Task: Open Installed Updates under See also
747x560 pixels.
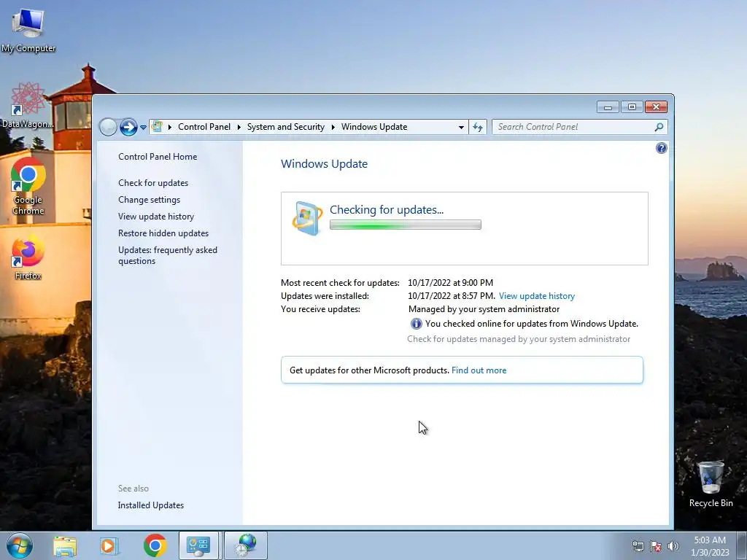Action: [x=150, y=505]
